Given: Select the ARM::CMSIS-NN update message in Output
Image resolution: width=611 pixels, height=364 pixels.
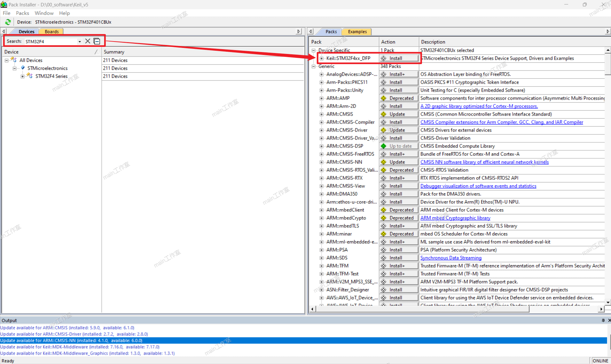Looking at the screenshot, I should 303,341.
